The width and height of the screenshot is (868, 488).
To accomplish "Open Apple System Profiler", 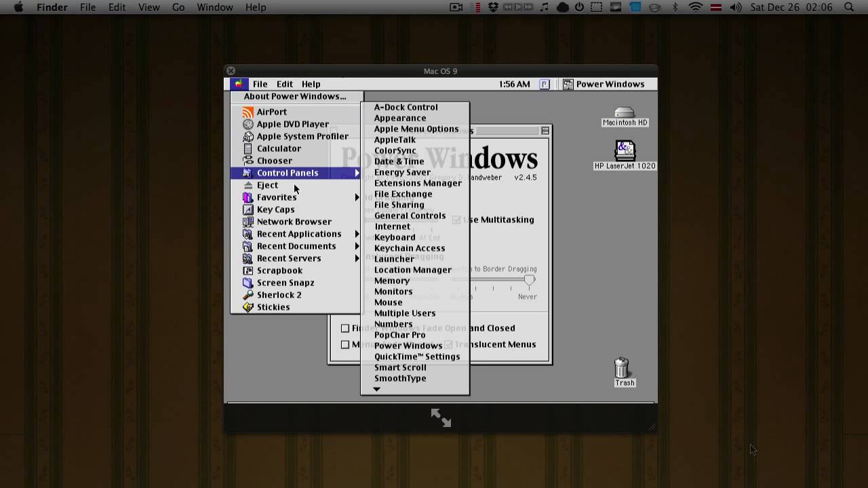I will click(296, 136).
